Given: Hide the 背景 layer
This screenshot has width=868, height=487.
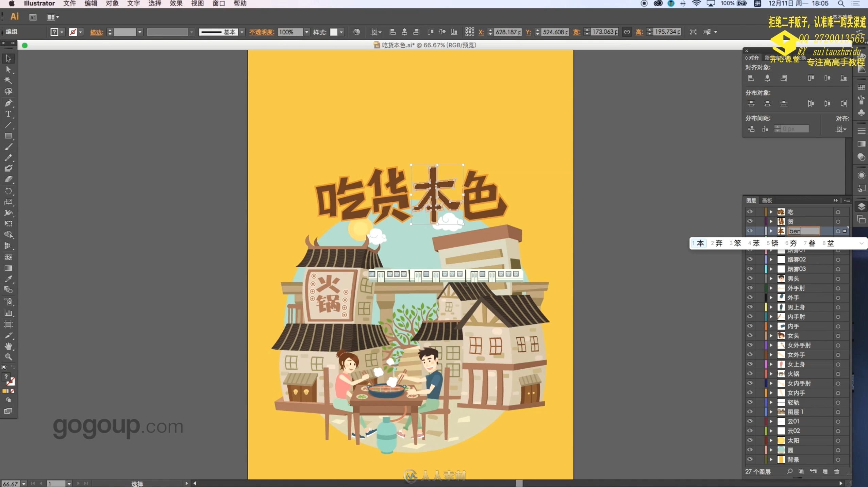Looking at the screenshot, I should tap(750, 459).
